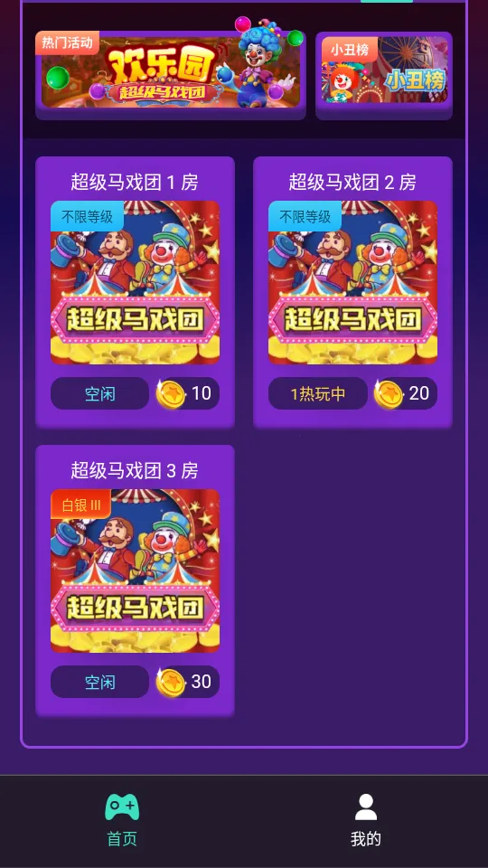Tap the 我的 profile icon
Screen dimensions: 488x868
[366, 807]
